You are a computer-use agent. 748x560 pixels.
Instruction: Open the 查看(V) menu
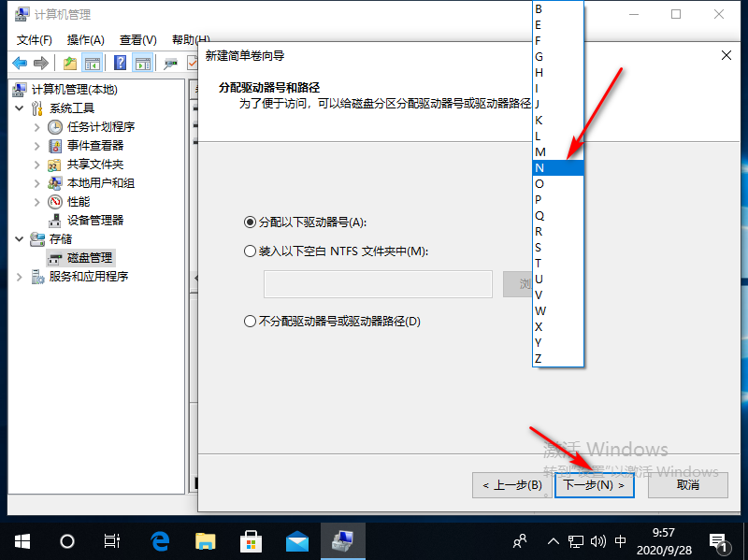[x=137, y=39]
